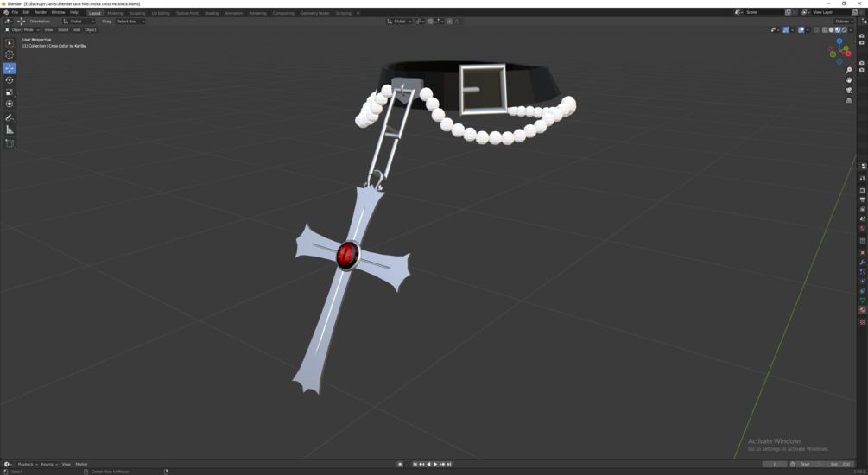Open the Render properties tab icon
The width and height of the screenshot is (868, 475).
863,190
